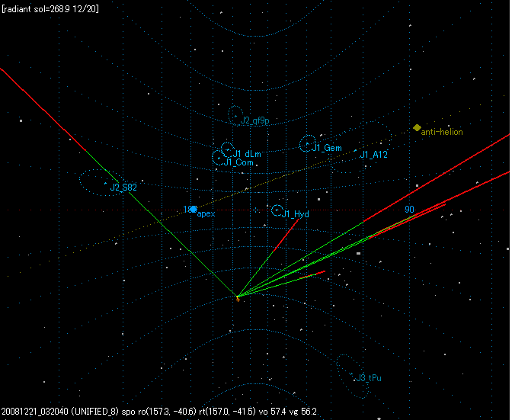The image size is (512, 420).
Task: Click the '20081221_032040' timestamp in status line
Action: [35, 412]
